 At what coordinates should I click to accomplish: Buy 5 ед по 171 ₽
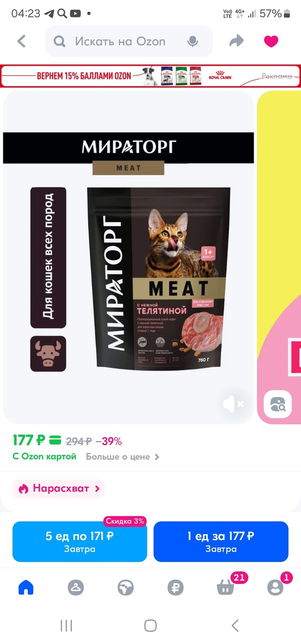pos(80,541)
